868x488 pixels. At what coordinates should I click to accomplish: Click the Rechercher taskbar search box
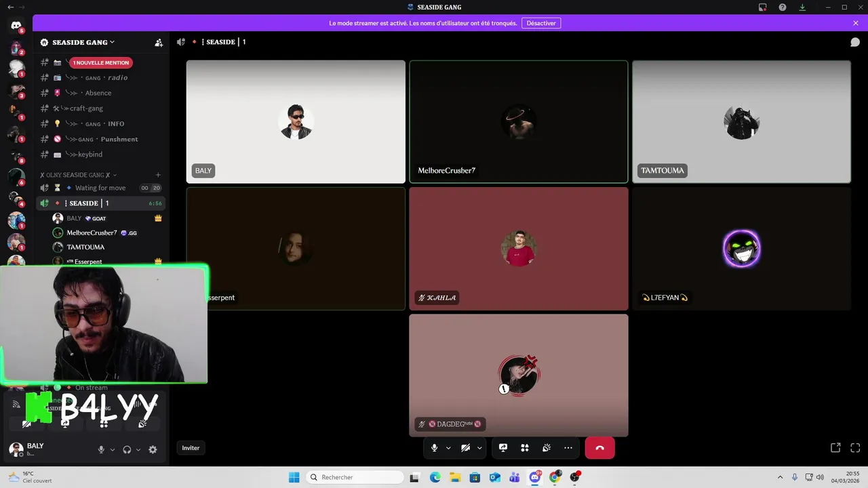(354, 477)
